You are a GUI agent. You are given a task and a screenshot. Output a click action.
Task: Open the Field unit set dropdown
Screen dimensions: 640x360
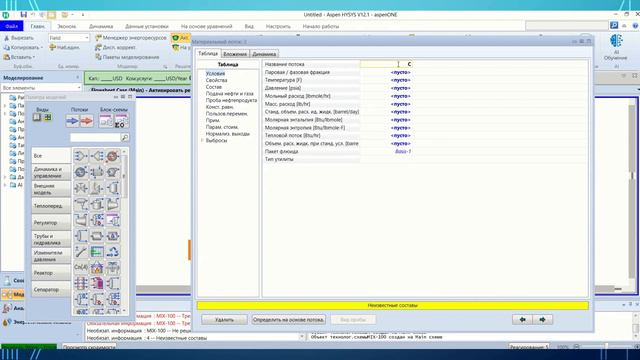(87, 38)
